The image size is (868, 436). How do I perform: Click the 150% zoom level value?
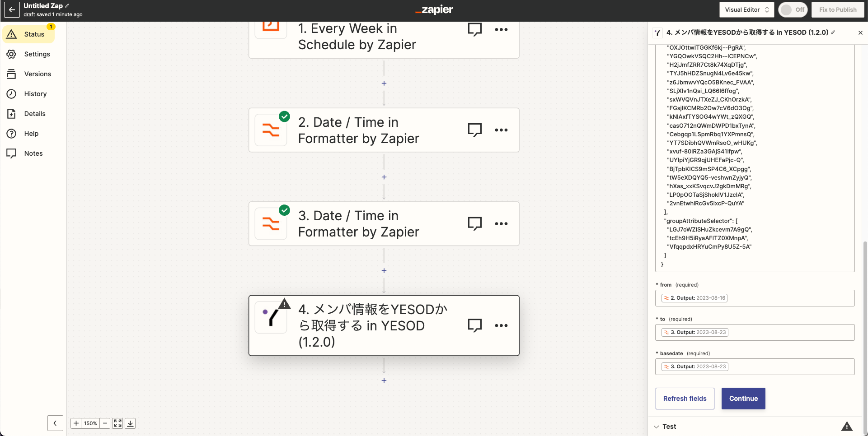(x=90, y=423)
